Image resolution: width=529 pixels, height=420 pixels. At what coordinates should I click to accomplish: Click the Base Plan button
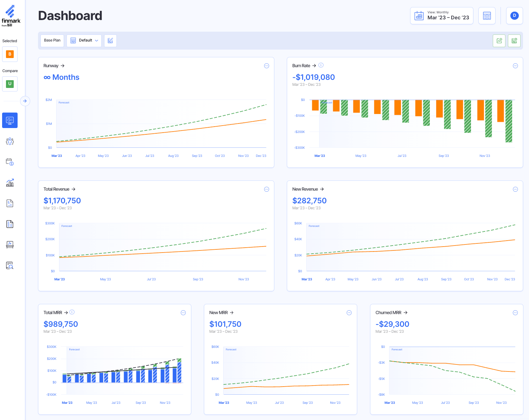coord(52,40)
